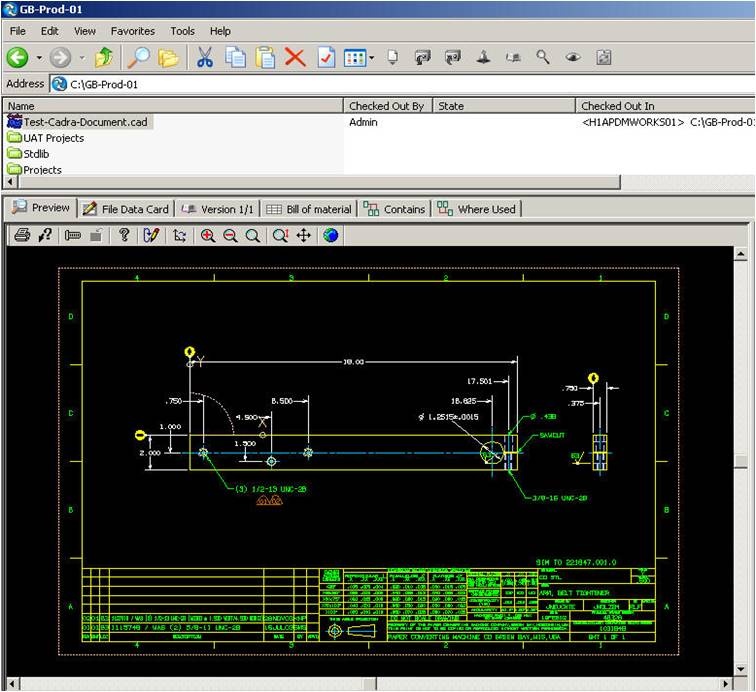This screenshot has height=692, width=756.
Task: Click the globe icon in preview toolbar
Action: pos(331,235)
